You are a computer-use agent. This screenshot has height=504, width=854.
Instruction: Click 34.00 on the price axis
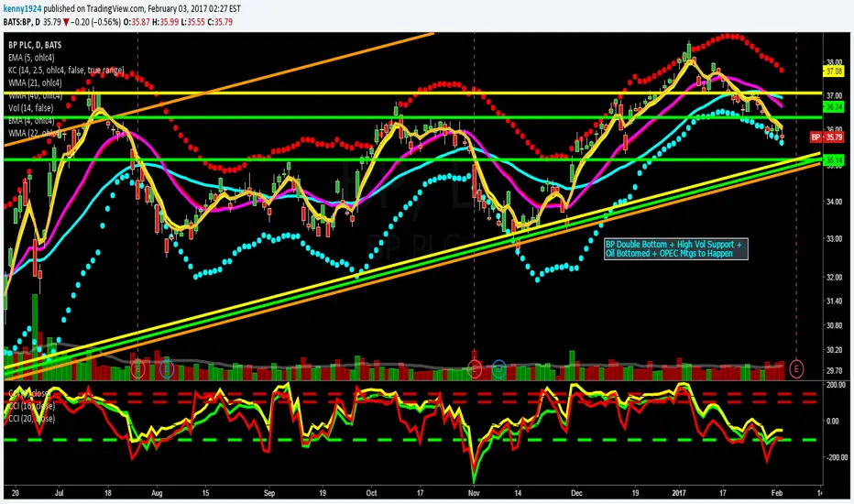[835, 202]
